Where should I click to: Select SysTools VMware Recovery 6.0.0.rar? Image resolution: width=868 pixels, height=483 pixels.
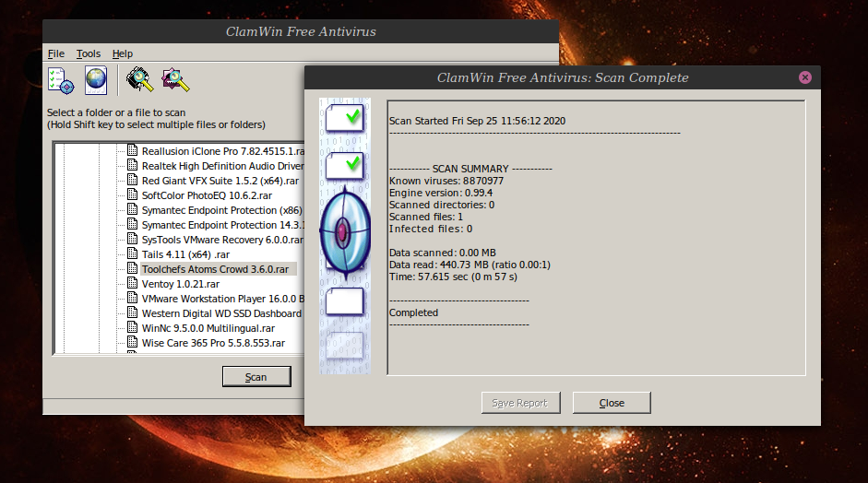click(222, 240)
